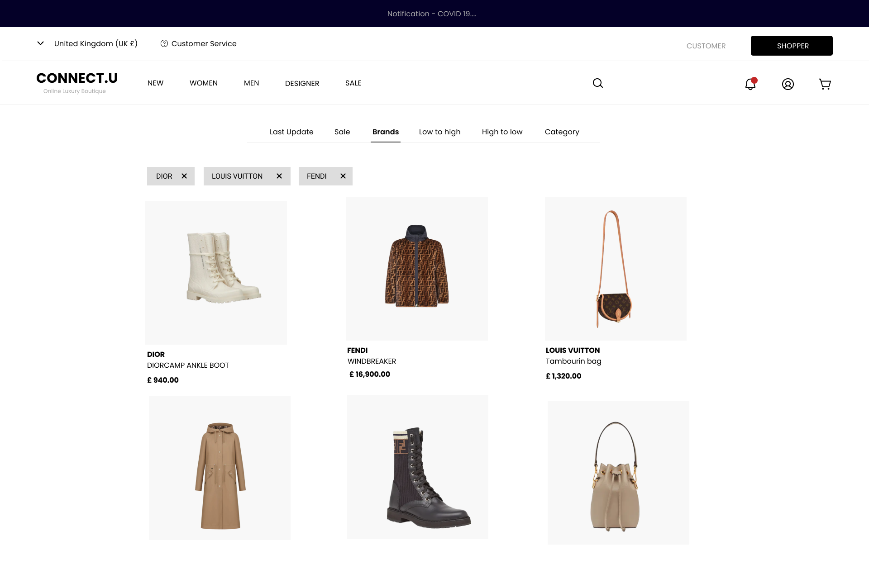Screen dimensions: 869x588
Task: Open the shopping cart icon
Action: [825, 84]
